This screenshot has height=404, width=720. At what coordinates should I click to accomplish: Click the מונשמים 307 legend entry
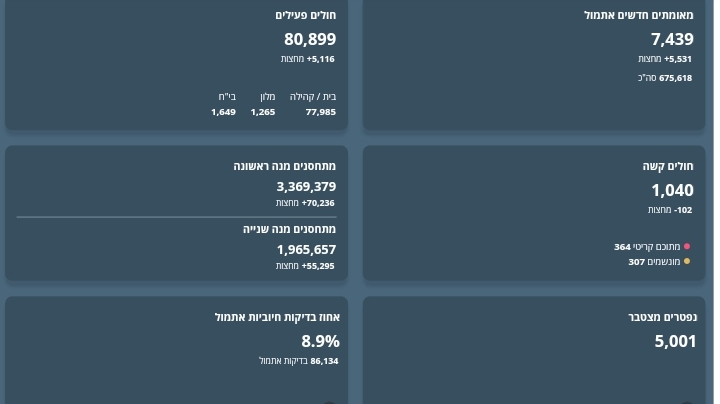[654, 262]
